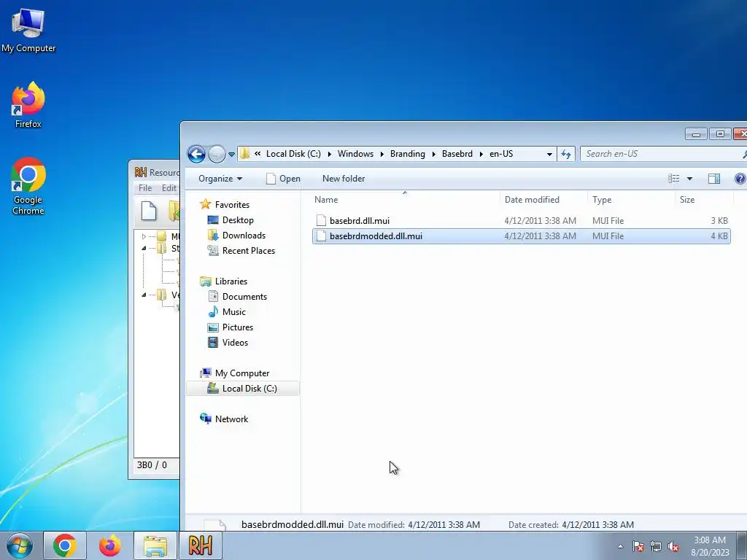Open Action Center flag tray icon
The image size is (747, 560).
[x=638, y=546]
